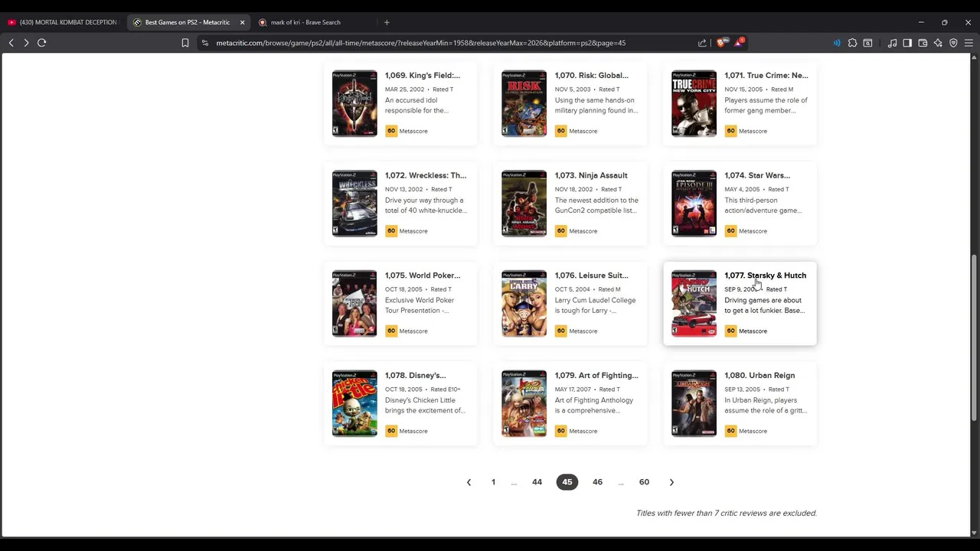Open the Ninja Assault title link
This screenshot has width=980, height=551.
[x=591, y=175]
